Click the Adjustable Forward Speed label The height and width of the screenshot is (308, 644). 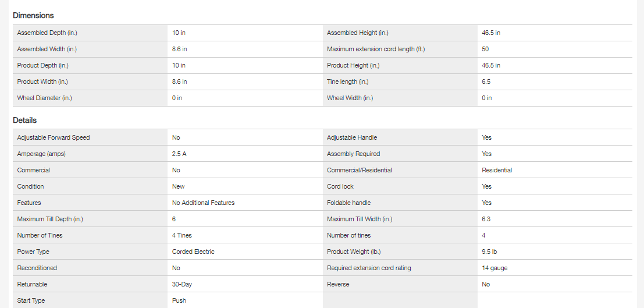coord(54,138)
